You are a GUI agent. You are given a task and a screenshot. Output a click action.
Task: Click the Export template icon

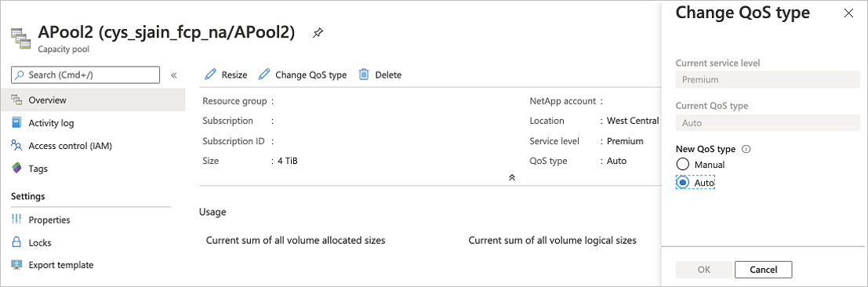click(16, 265)
